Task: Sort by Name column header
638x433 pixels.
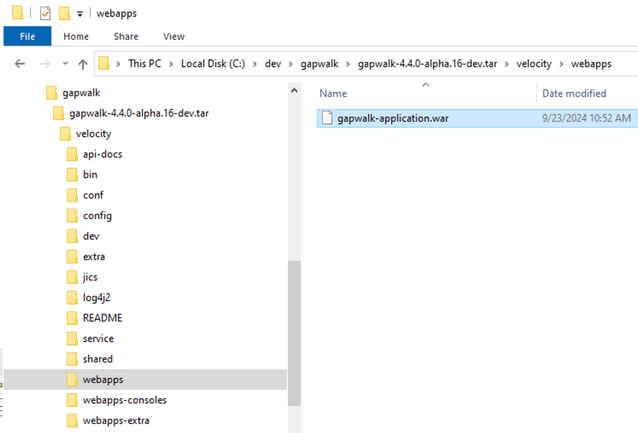Action: pyautogui.click(x=333, y=94)
